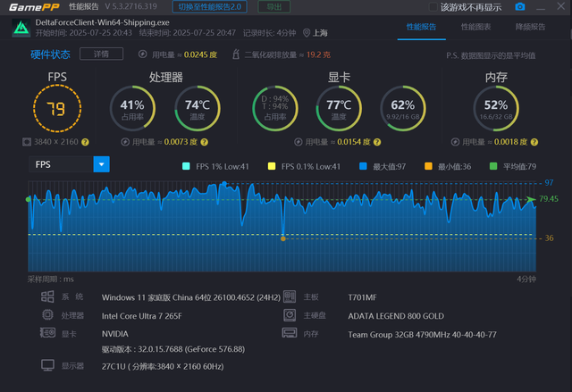
Task: Click the memory power icon near 0.0018
Action: coord(455,142)
